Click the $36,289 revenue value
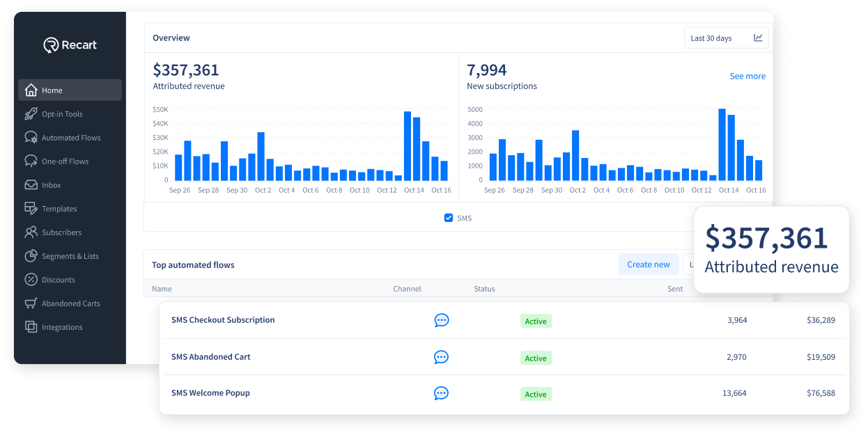868x435 pixels. (x=821, y=320)
